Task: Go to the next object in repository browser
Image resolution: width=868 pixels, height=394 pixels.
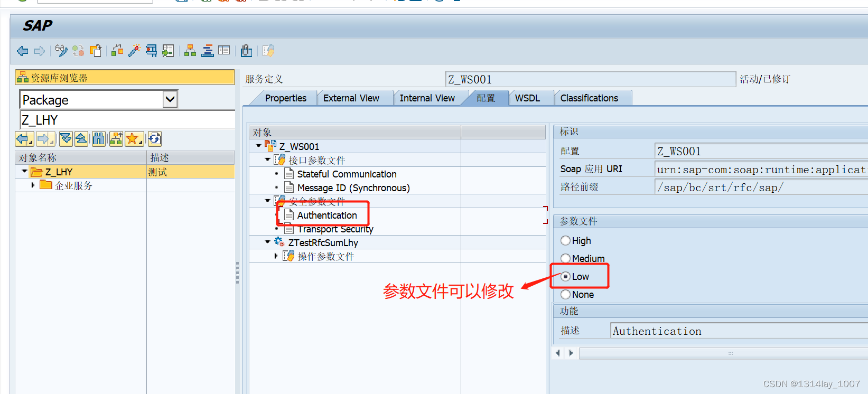Action: point(45,139)
